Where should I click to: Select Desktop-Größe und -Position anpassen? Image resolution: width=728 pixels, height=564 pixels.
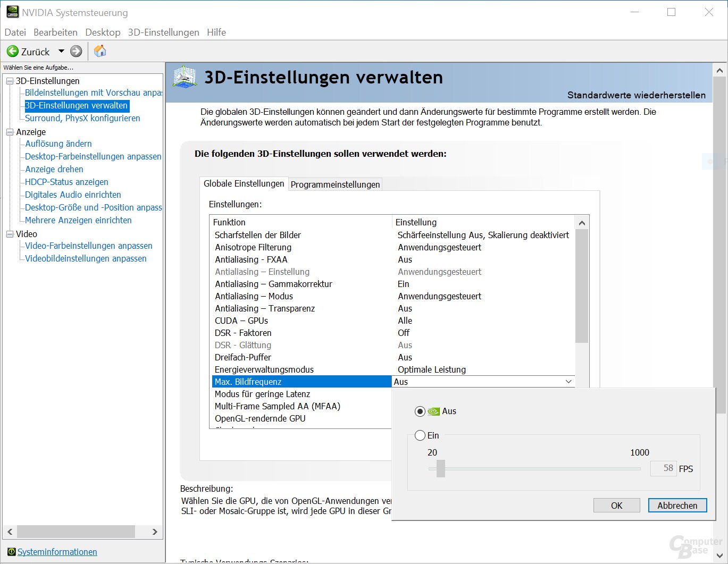(x=93, y=207)
